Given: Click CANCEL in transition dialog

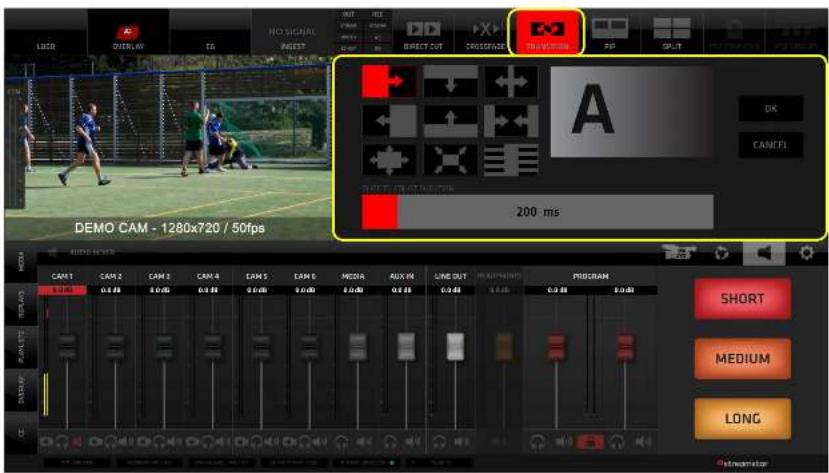Looking at the screenshot, I should coord(770,145).
